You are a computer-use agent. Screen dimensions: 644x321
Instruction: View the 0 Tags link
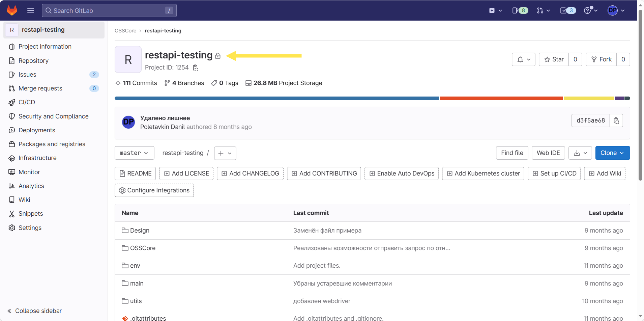tap(225, 83)
